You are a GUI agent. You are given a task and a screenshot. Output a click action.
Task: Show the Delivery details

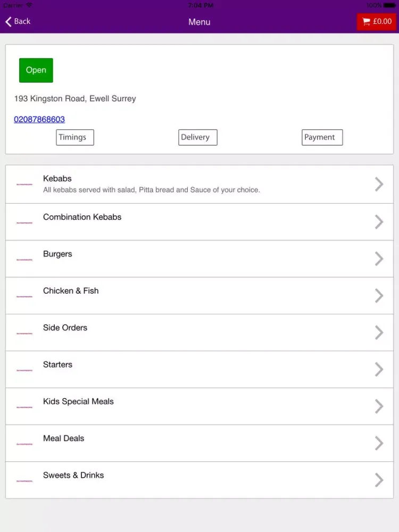point(198,137)
